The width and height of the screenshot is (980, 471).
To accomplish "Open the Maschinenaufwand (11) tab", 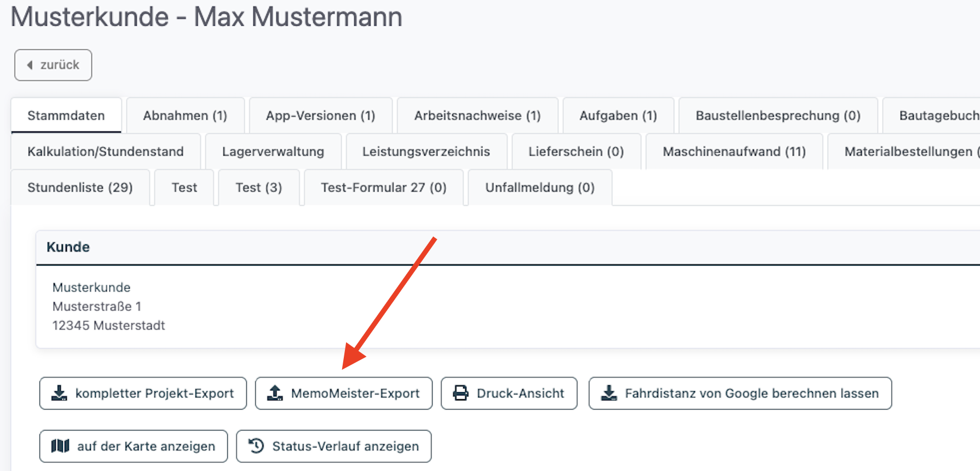I will (734, 152).
